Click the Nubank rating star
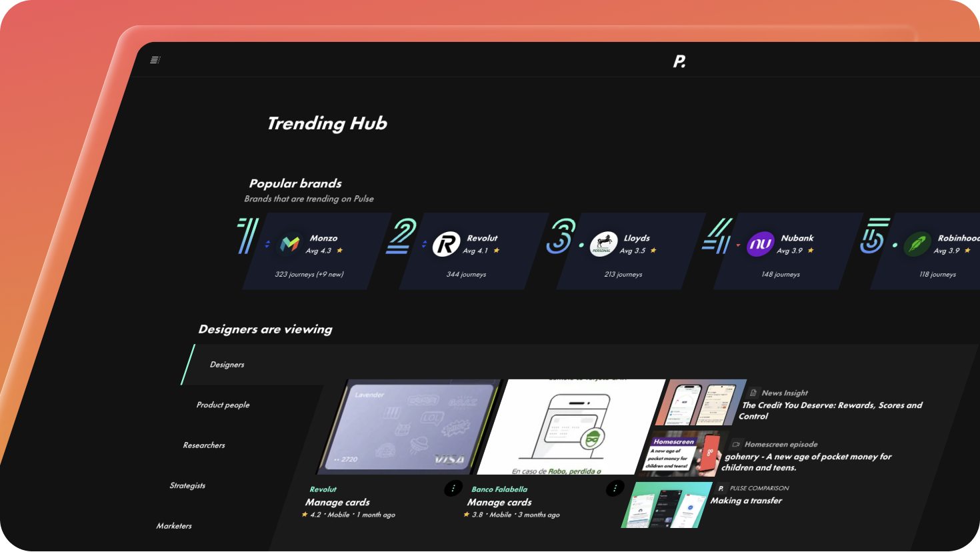The height and width of the screenshot is (552, 980). (811, 251)
